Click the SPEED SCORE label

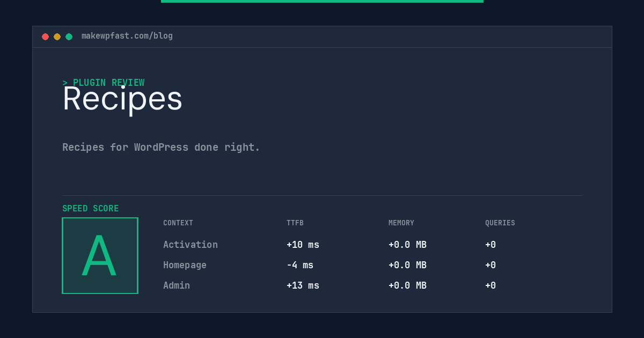[91, 208]
